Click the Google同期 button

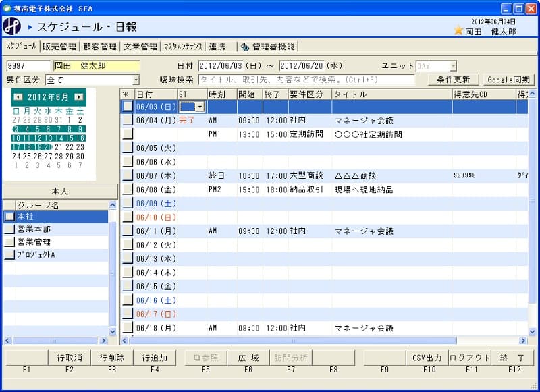(509, 80)
